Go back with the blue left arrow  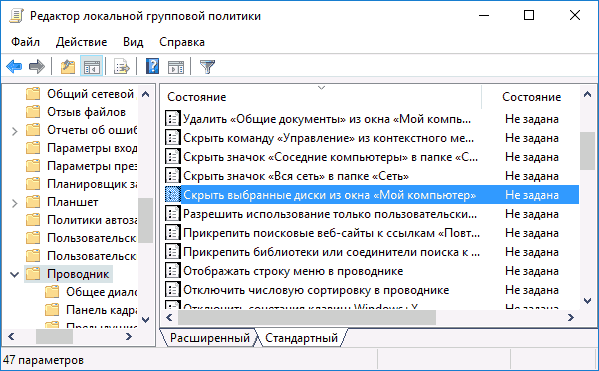[x=15, y=66]
